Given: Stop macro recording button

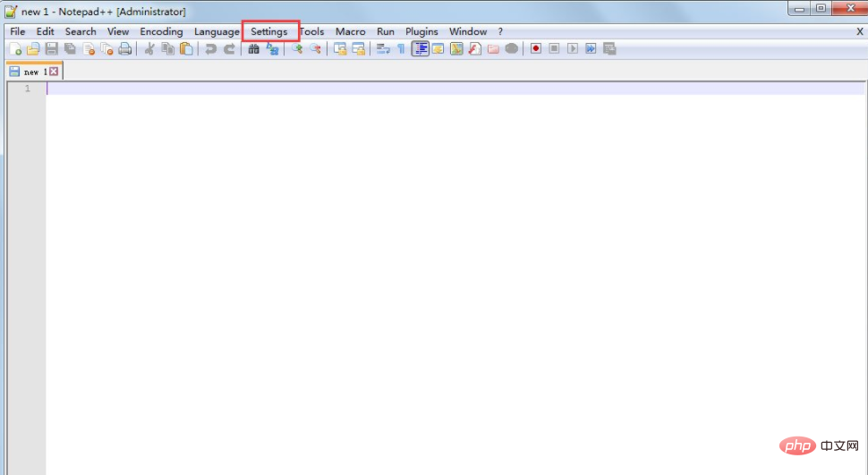Looking at the screenshot, I should pos(554,48).
